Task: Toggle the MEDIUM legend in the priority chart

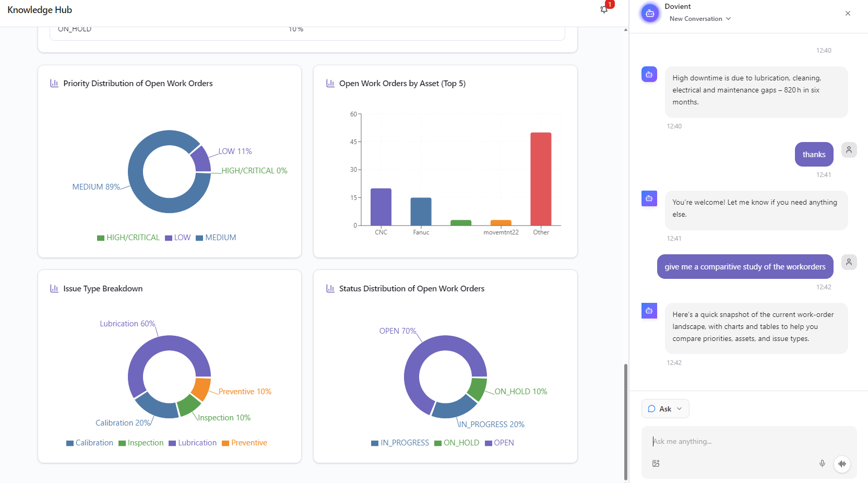Action: click(x=216, y=238)
